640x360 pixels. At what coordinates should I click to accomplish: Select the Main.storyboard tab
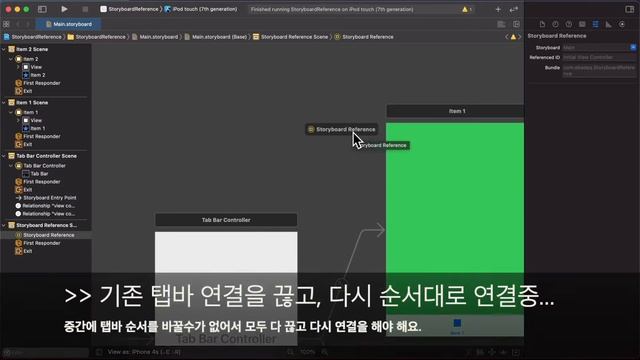coord(69,24)
